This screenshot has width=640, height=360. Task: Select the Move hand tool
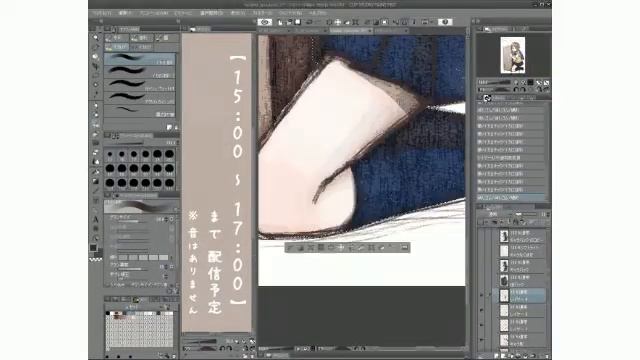click(96, 47)
